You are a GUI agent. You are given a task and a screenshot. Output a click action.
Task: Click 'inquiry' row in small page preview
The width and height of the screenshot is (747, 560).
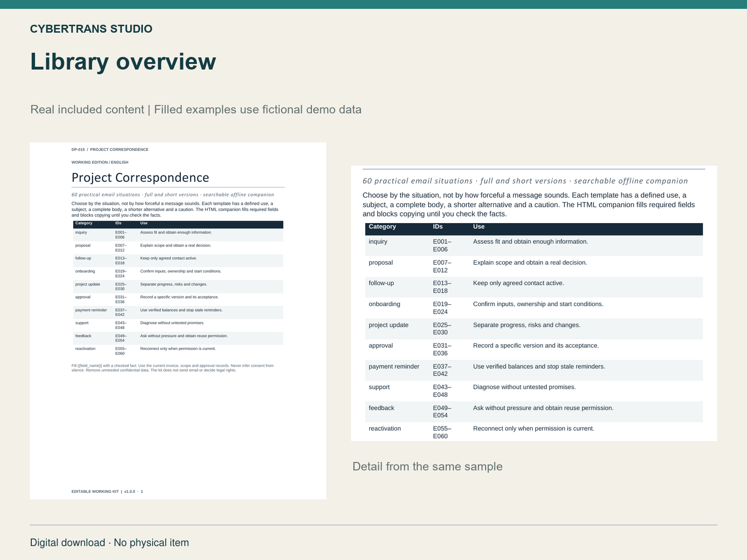point(178,235)
